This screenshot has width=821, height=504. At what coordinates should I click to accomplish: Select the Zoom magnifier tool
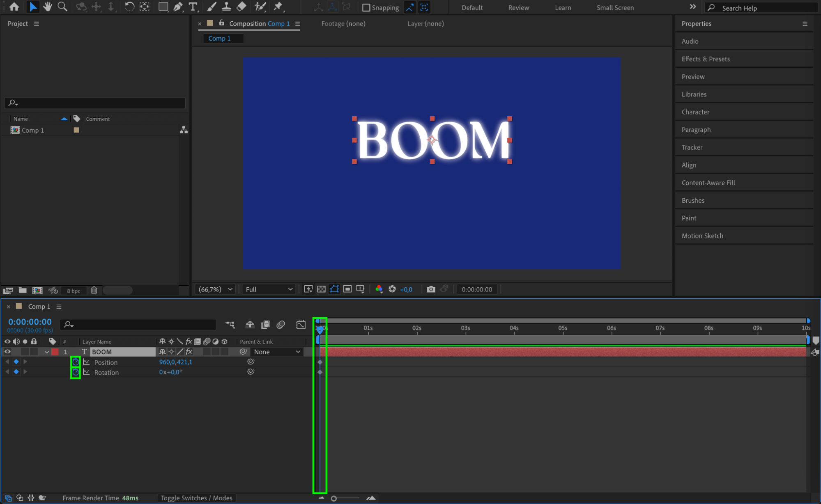coord(62,7)
